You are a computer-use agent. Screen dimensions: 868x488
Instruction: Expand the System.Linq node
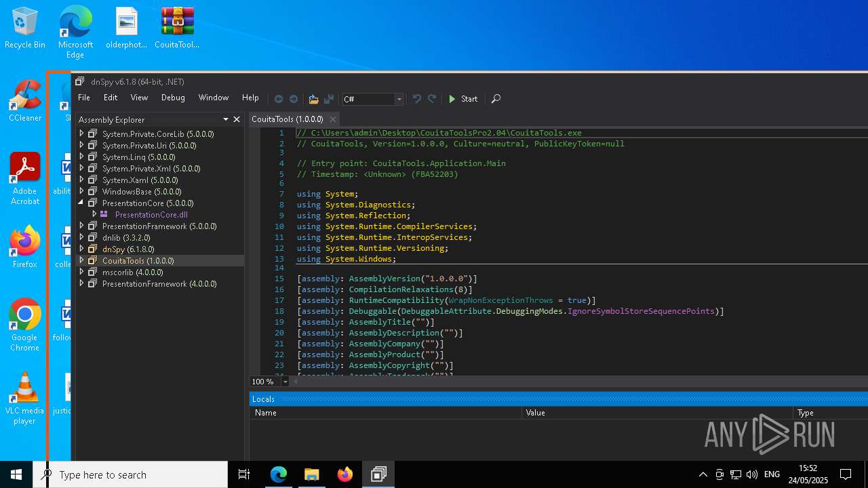(82, 157)
